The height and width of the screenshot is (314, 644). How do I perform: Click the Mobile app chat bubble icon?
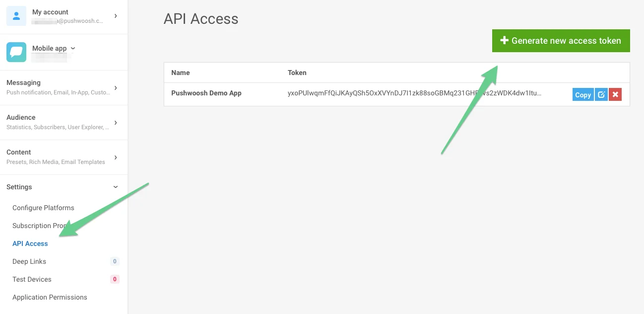tap(16, 52)
